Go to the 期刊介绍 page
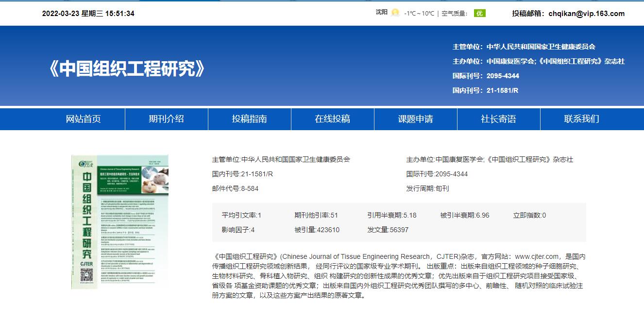Viewport: 644px width, 322px height. tap(166, 119)
